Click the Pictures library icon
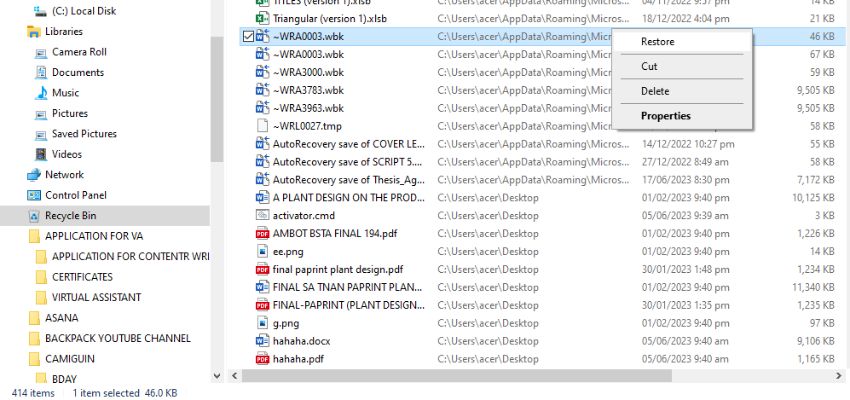Image resolution: width=850 pixels, height=400 pixels. [41, 114]
